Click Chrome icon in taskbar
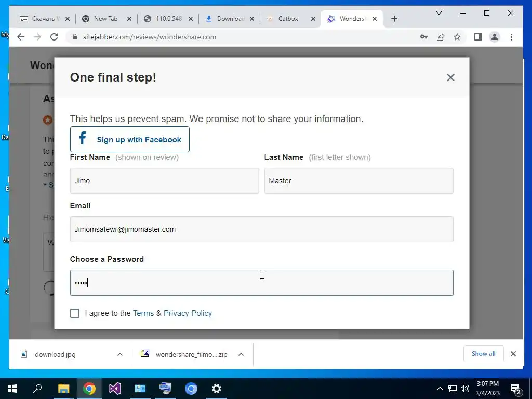Screen dimensions: 532x399 click(89, 388)
